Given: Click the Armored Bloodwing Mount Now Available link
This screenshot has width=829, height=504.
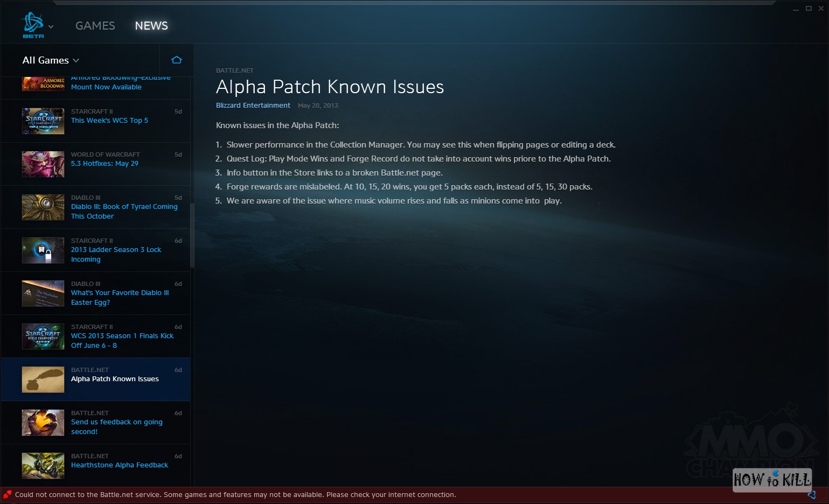Looking at the screenshot, I should click(106, 87).
